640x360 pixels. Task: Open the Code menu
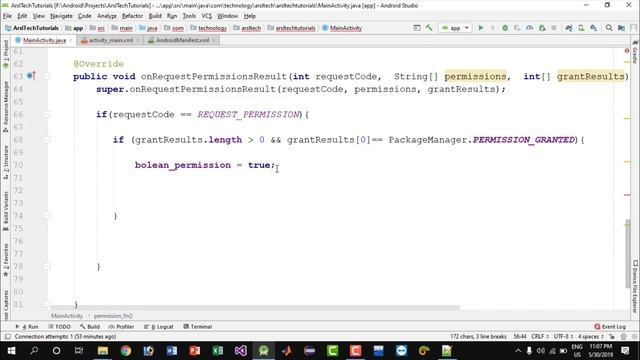84,16
